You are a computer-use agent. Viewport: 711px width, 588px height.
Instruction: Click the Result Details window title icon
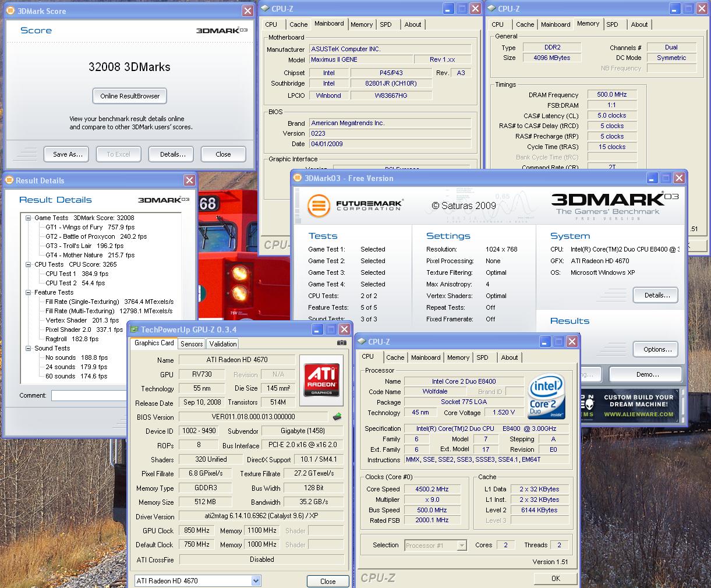pos(10,180)
